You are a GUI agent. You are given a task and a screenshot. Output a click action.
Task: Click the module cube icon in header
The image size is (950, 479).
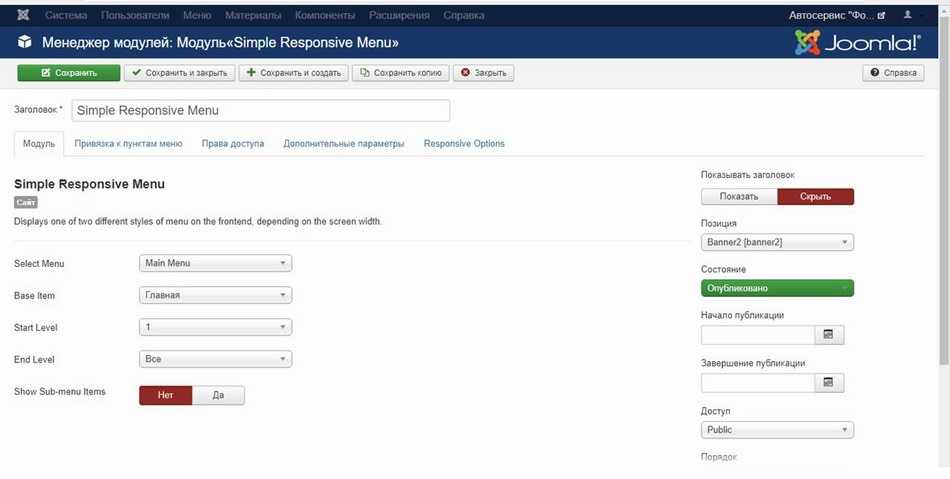point(24,43)
